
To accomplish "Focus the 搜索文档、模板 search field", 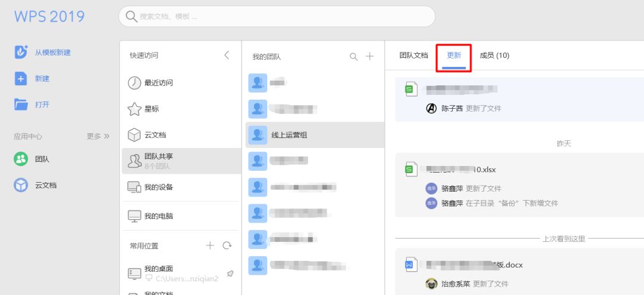I will click(277, 17).
